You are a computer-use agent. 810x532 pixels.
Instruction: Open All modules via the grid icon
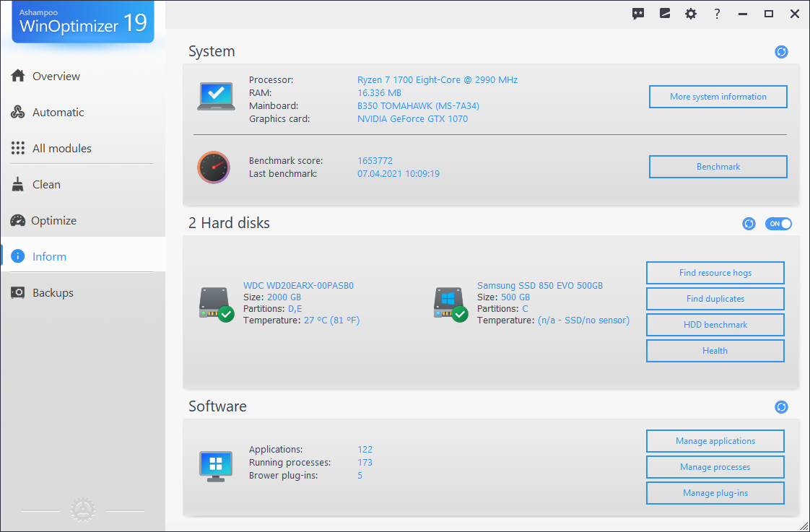tap(17, 148)
